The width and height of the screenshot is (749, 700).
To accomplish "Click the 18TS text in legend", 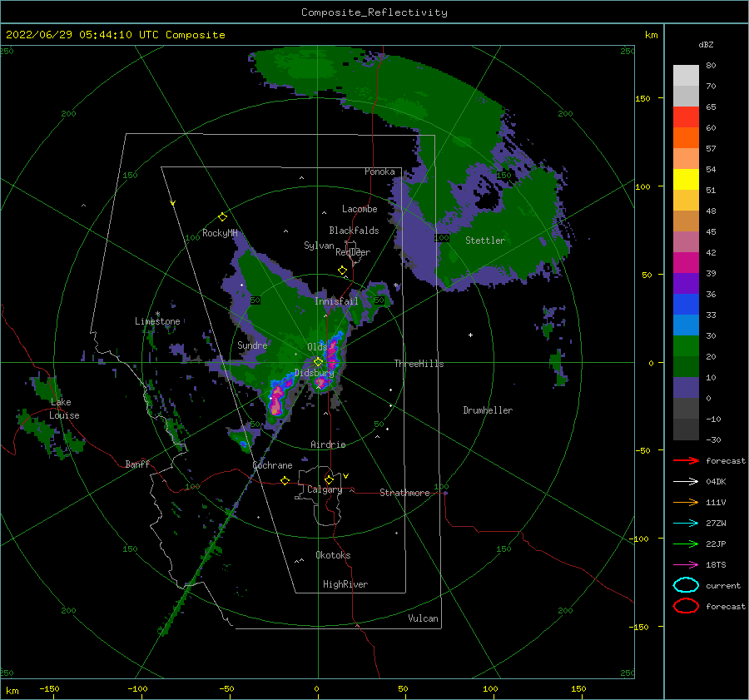I will [x=716, y=565].
